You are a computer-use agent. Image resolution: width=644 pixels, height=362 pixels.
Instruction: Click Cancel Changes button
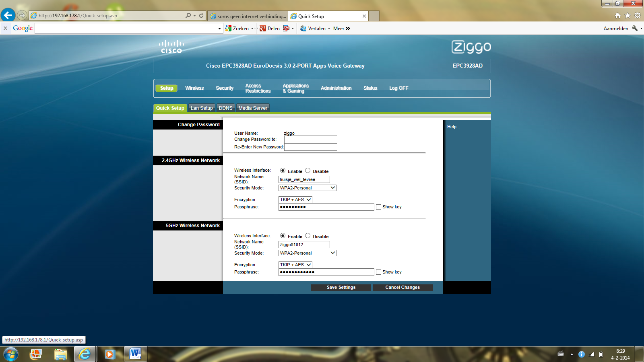click(x=402, y=287)
